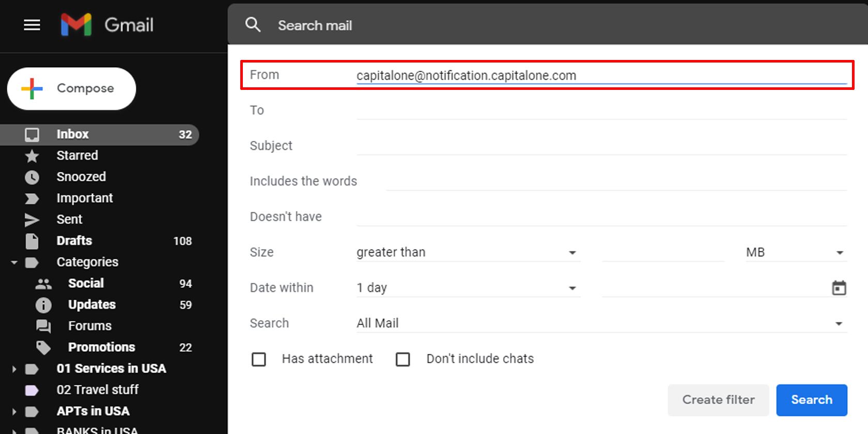The width and height of the screenshot is (868, 434).
Task: Click the 01 Services in USA label icon
Action: click(x=32, y=369)
